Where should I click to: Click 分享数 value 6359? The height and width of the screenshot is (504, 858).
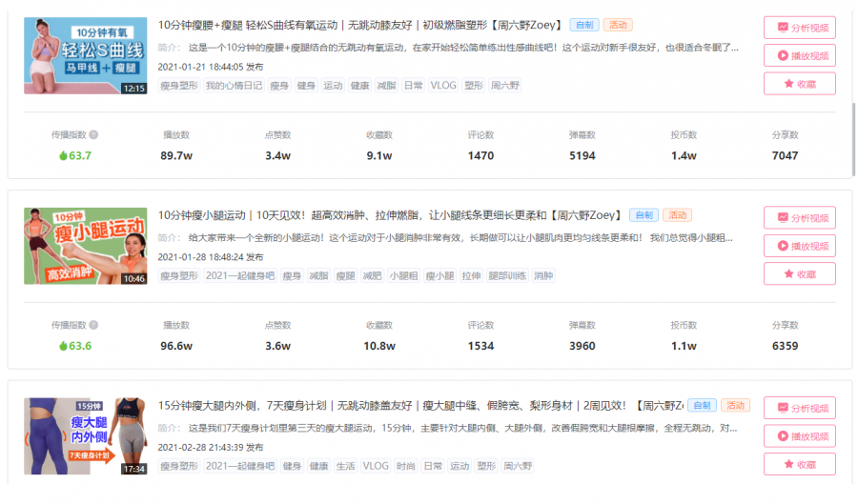point(786,346)
